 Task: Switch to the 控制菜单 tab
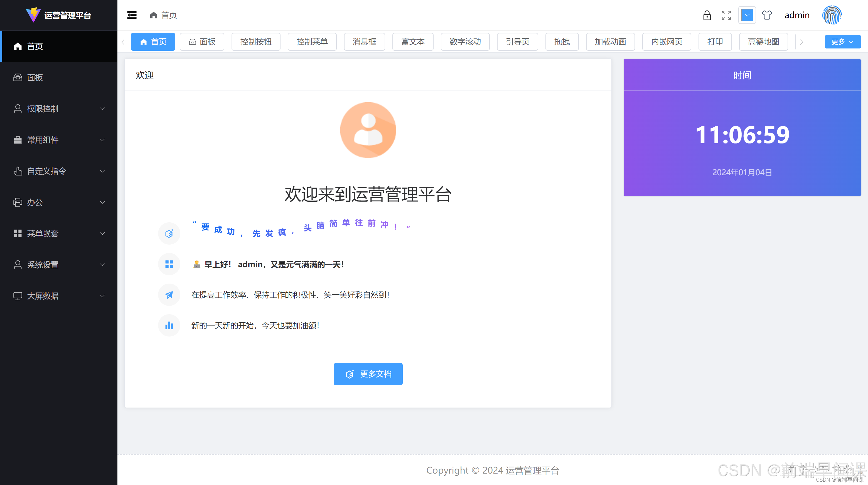pyautogui.click(x=312, y=42)
